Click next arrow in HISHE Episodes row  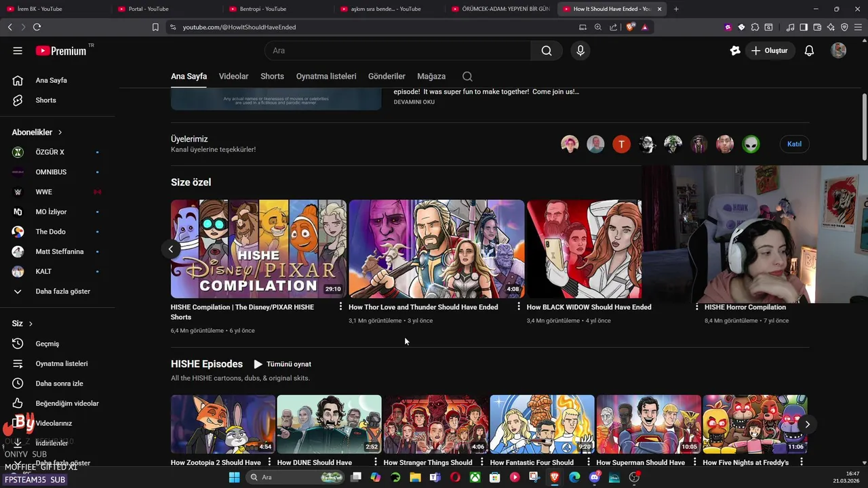(807, 424)
